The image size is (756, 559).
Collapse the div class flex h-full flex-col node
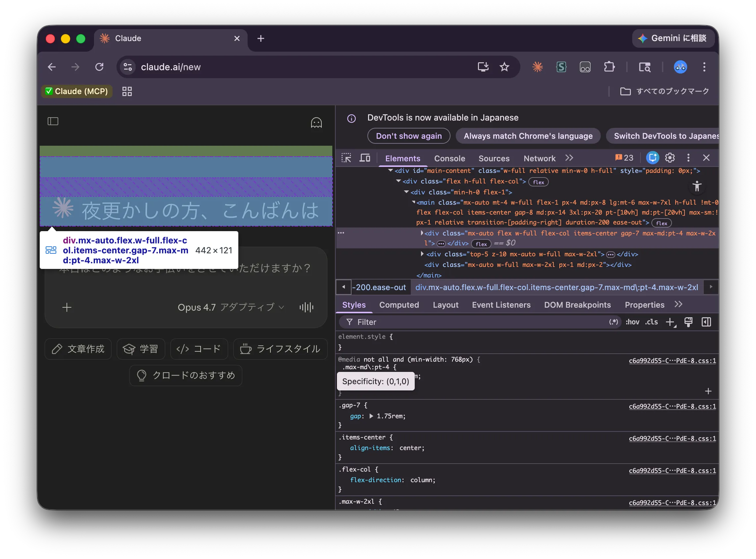399,181
